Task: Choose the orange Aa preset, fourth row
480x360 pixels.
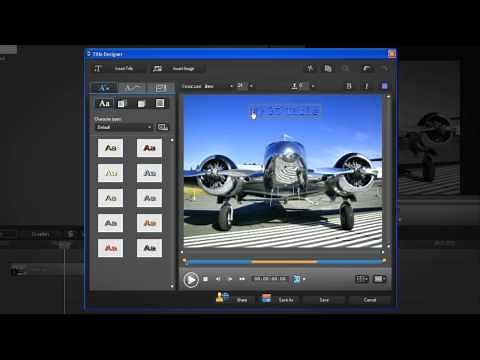Action: pos(149,223)
